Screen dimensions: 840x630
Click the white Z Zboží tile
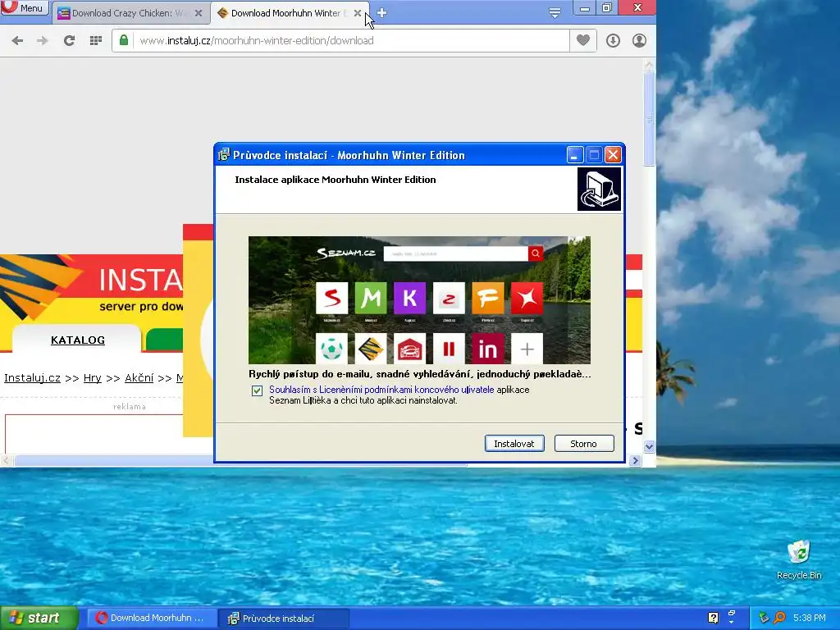(449, 298)
